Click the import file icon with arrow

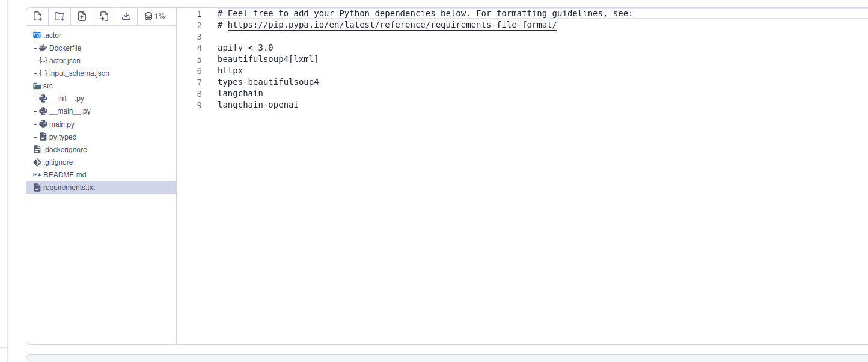click(103, 16)
